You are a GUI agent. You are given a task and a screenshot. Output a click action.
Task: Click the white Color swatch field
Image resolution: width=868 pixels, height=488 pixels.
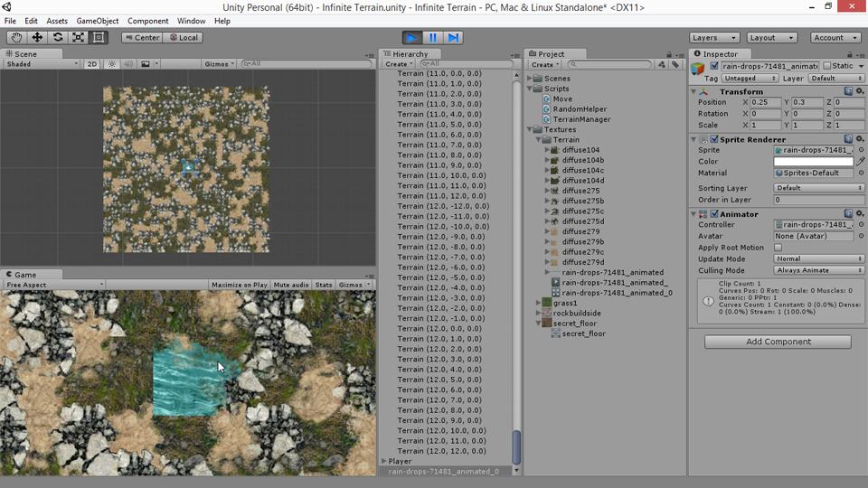point(813,162)
